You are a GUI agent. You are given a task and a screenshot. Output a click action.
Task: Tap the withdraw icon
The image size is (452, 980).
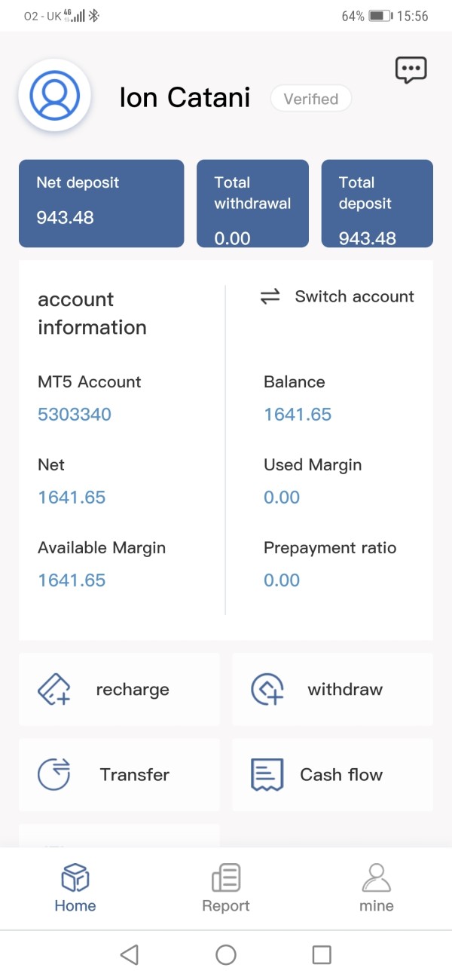267,689
